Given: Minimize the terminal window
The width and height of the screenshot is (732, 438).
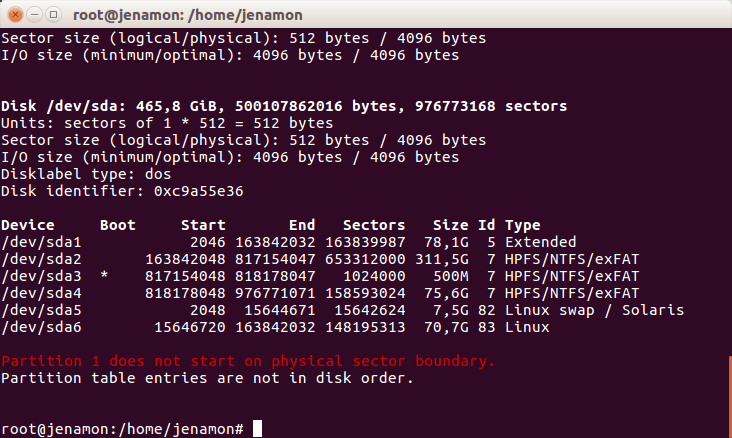Looking at the screenshot, I should coord(33,13).
